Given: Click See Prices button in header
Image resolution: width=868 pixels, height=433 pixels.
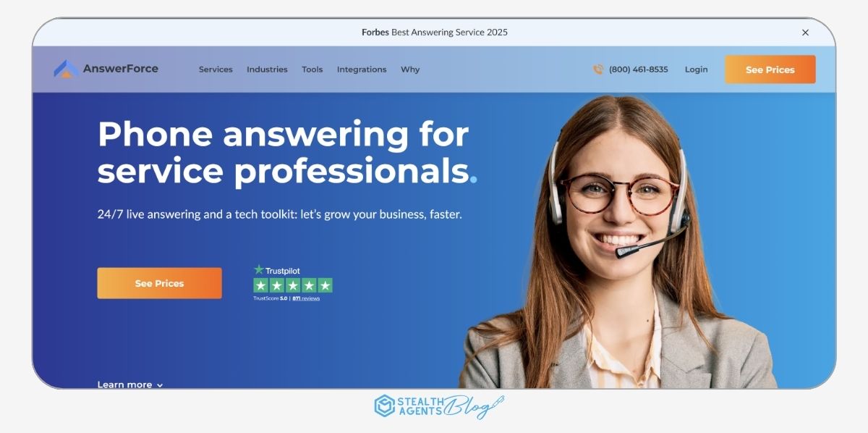Looking at the screenshot, I should click(770, 70).
